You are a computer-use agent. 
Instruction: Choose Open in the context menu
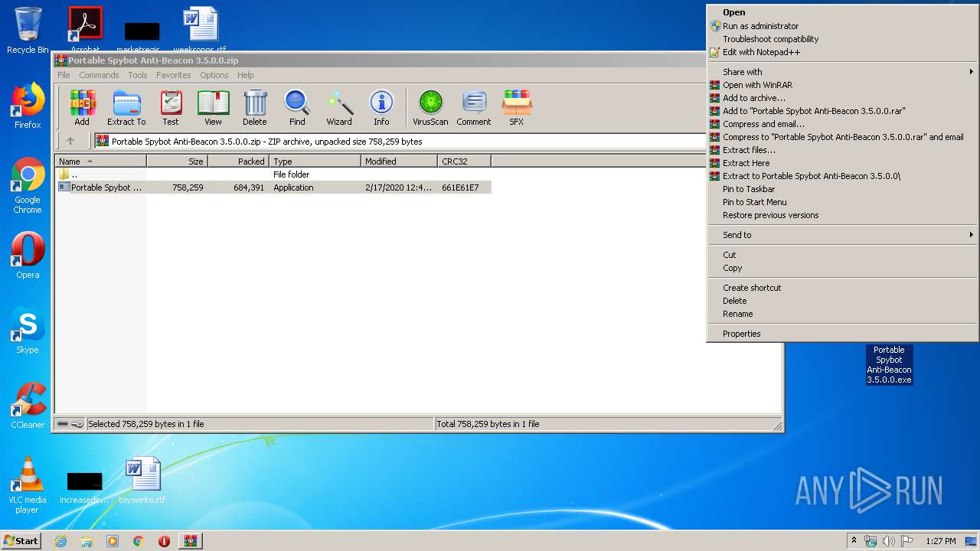[x=842, y=12]
